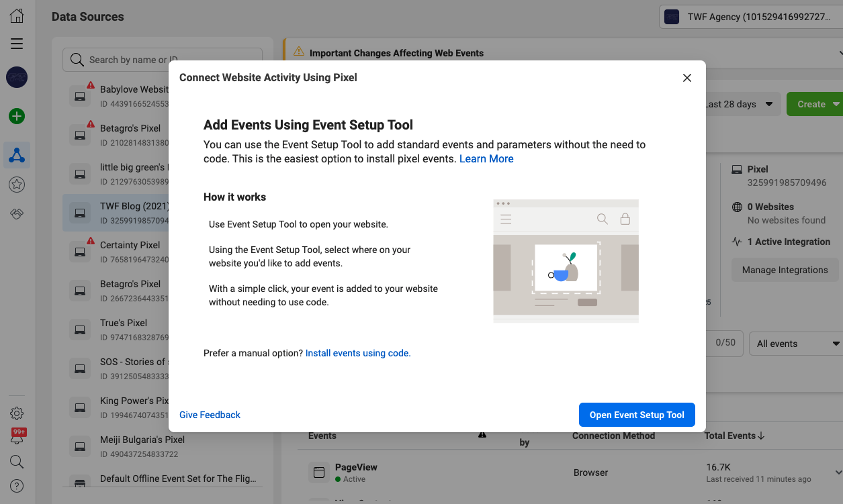Image resolution: width=843 pixels, height=504 pixels.
Task: Click the handshake partner icon
Action: tap(17, 213)
